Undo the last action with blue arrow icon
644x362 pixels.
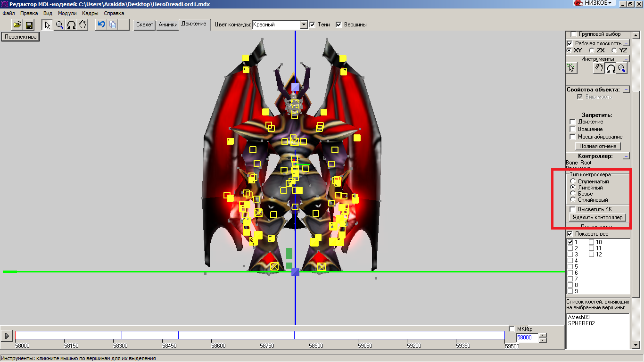tap(101, 25)
